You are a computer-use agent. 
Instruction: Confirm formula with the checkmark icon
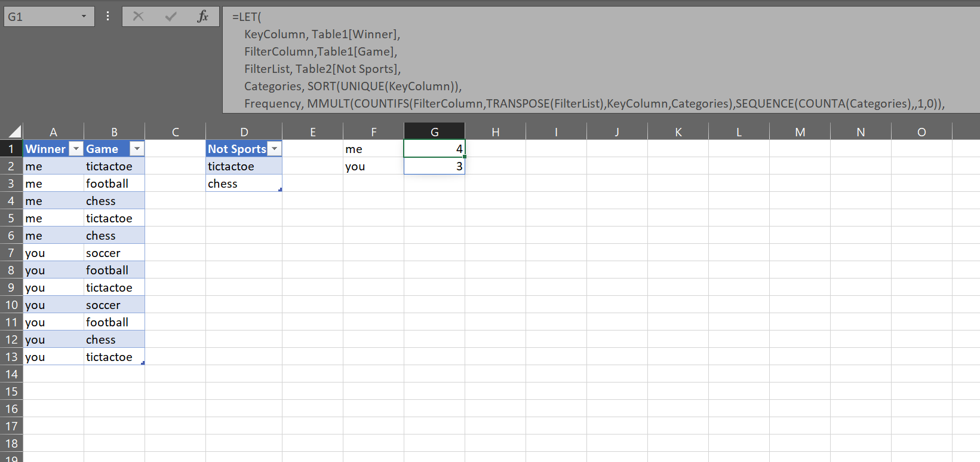click(x=171, y=16)
